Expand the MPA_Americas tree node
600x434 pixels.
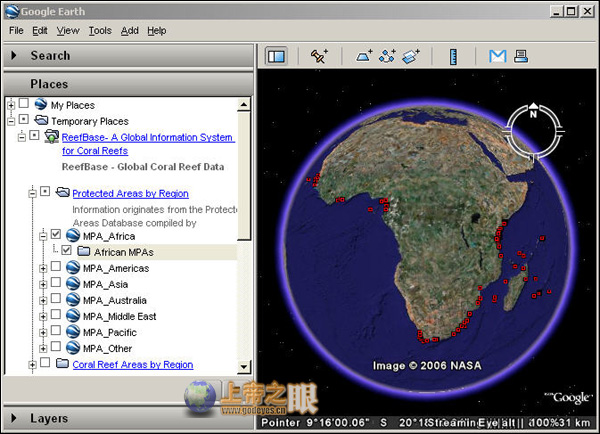click(43, 268)
